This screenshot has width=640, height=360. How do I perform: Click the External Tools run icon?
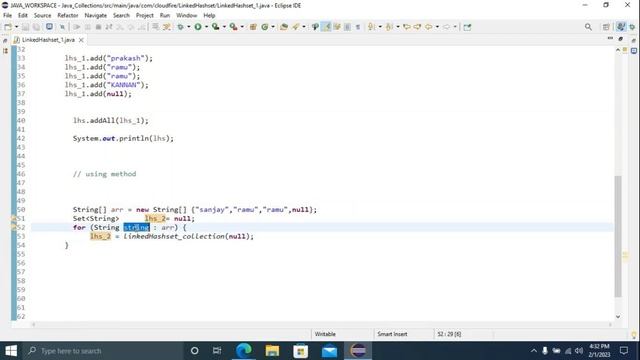click(x=233, y=27)
